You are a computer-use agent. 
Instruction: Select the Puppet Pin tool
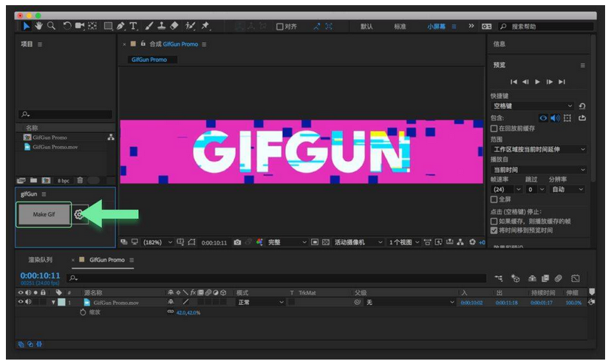pyautogui.click(x=205, y=26)
